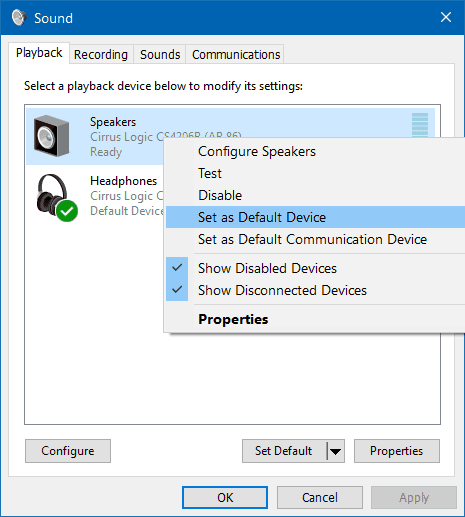Switch to the Recording tab

(101, 54)
